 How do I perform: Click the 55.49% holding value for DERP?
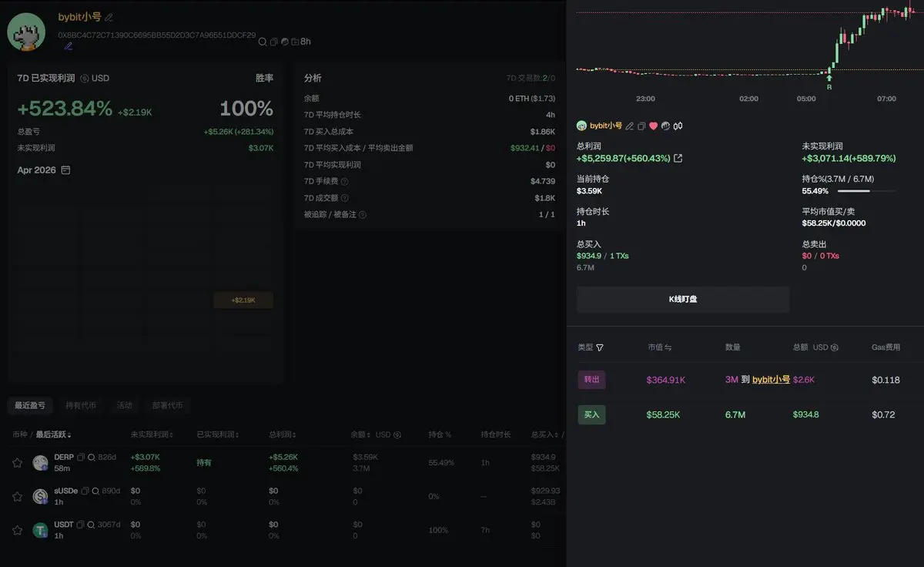[x=441, y=463]
